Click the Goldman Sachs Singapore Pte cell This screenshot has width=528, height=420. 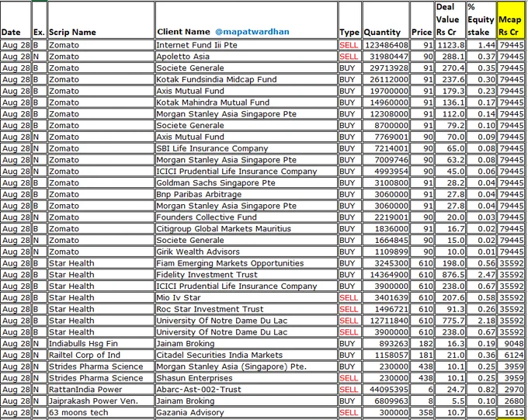(246, 182)
